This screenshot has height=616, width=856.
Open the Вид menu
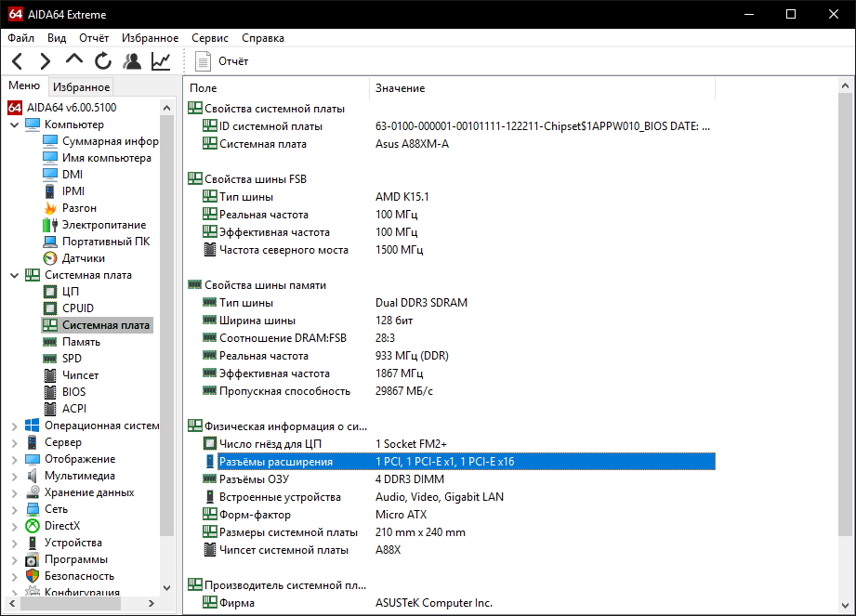coord(57,38)
